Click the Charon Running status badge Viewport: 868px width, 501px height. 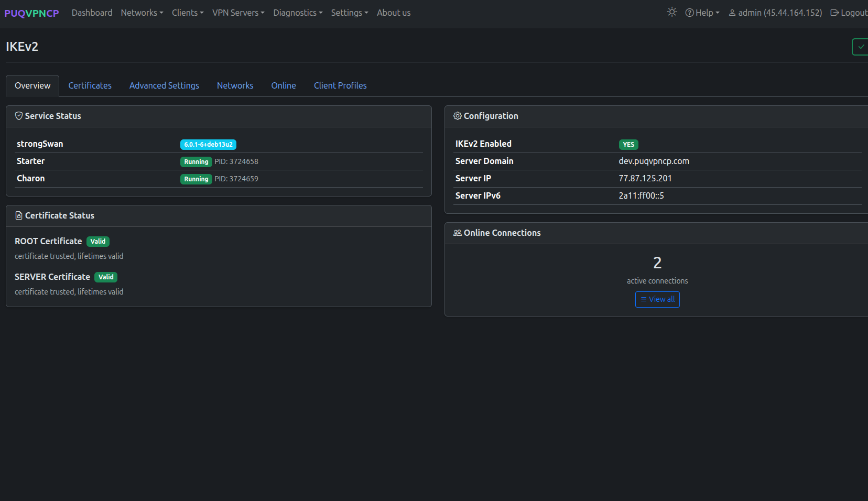coord(196,179)
